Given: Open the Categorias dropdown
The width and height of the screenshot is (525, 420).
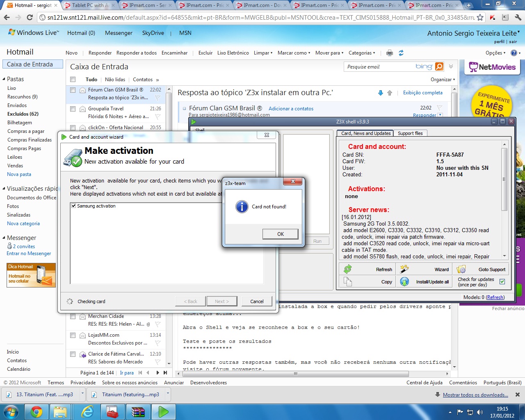Looking at the screenshot, I should pos(362,53).
